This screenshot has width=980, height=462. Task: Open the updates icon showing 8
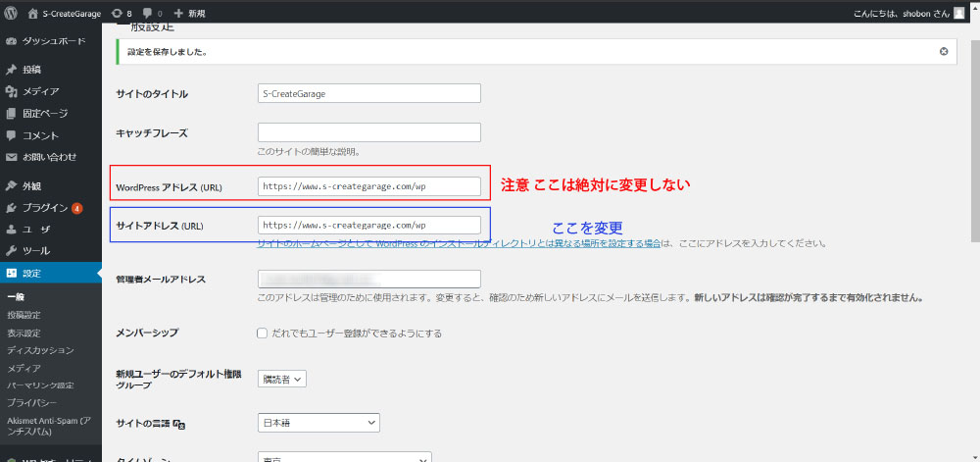click(x=117, y=13)
